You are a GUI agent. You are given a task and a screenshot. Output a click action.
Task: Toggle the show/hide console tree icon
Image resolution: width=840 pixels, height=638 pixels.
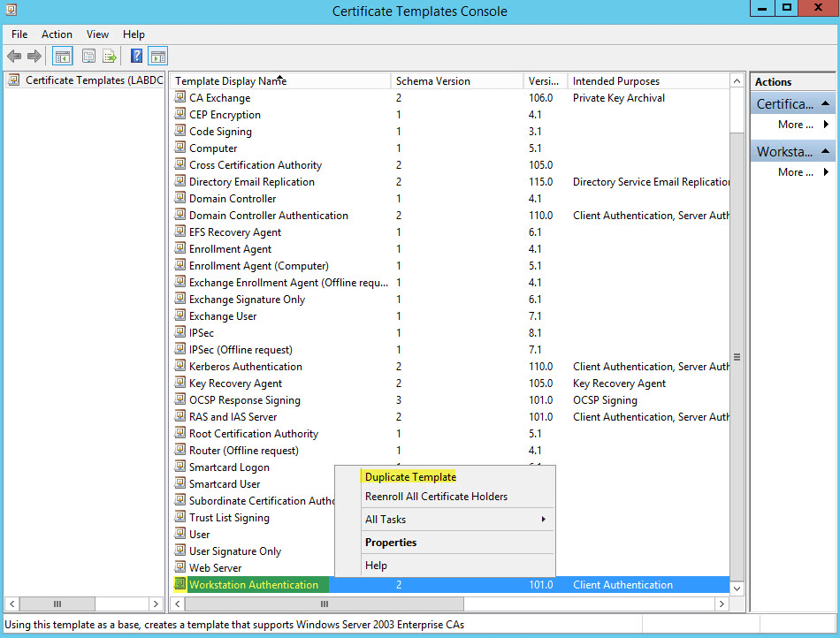point(63,56)
